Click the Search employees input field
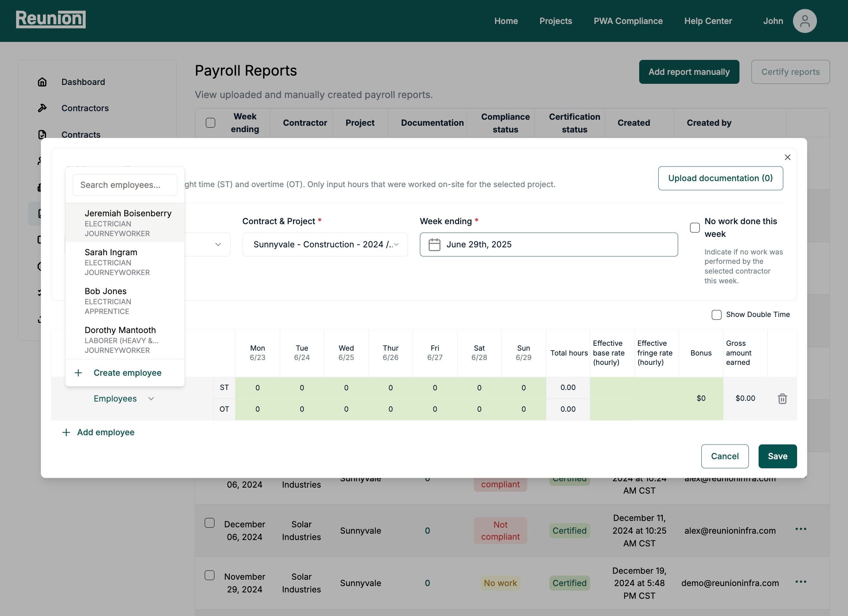This screenshot has width=848, height=616. coord(125,185)
